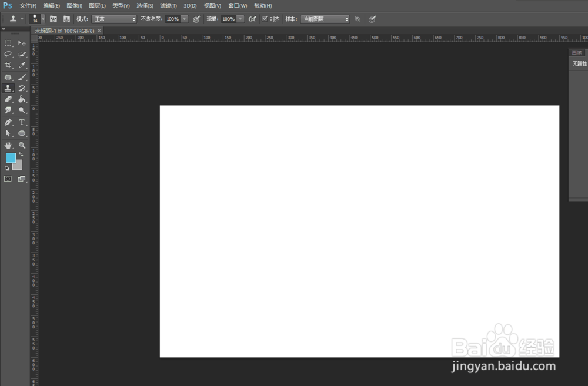Select the Path Selection tool

point(8,133)
